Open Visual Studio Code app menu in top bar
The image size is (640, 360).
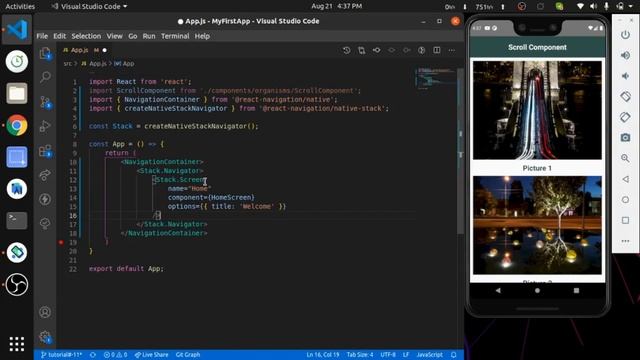[90, 7]
